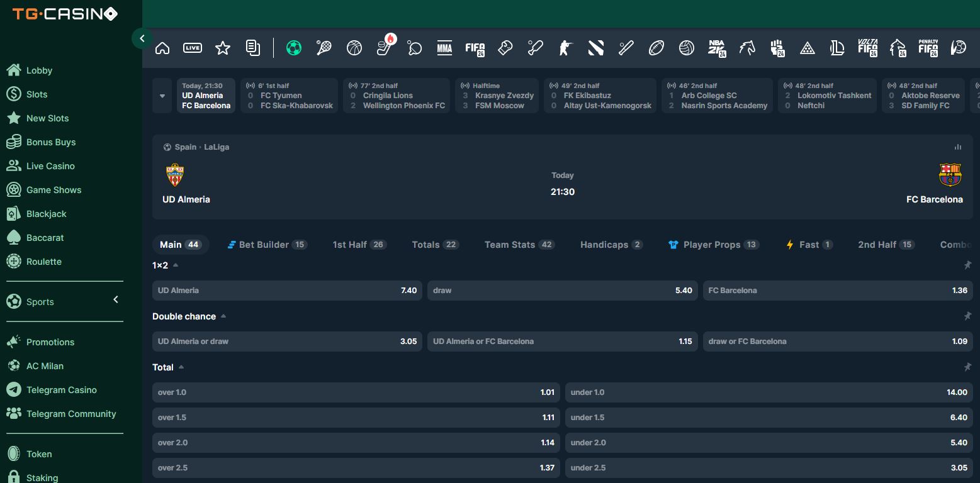This screenshot has width=980, height=483.
Task: Open the FC Tyumen vs Ska-Khabarovsk match card
Action: (x=290, y=96)
